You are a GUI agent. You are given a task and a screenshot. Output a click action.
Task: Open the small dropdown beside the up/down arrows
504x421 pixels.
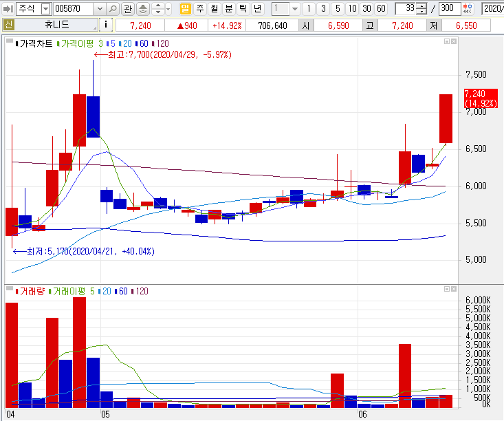tap(168, 9)
